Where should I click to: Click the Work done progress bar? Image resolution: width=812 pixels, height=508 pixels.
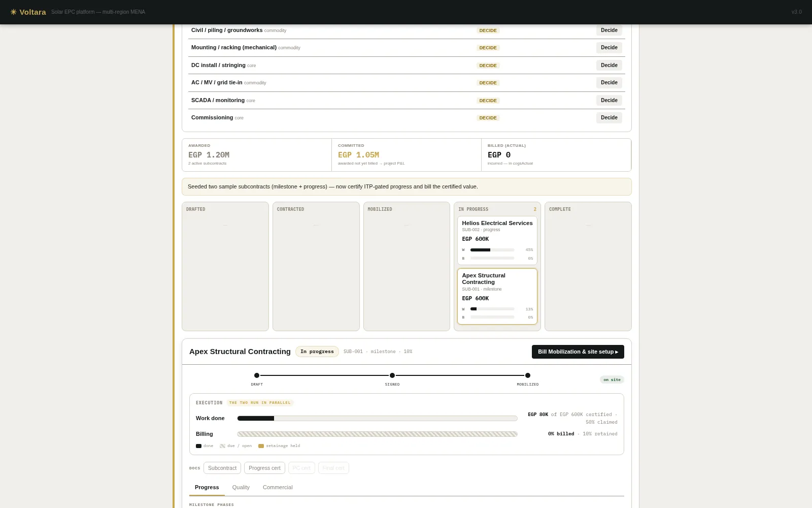pyautogui.click(x=377, y=419)
